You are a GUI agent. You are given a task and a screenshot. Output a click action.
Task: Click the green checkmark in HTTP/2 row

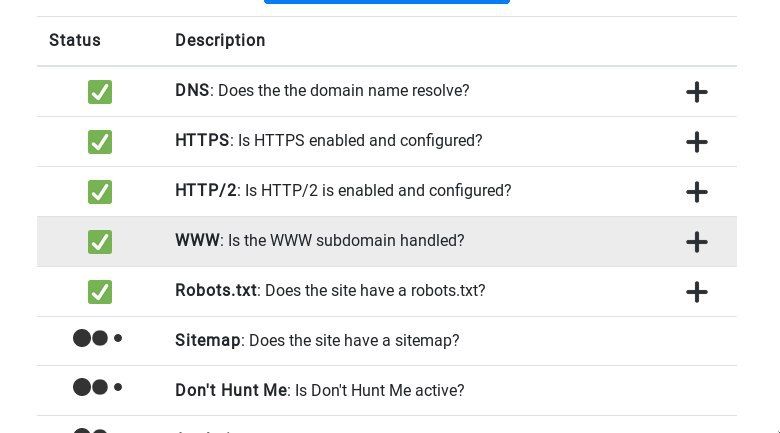click(x=99, y=192)
